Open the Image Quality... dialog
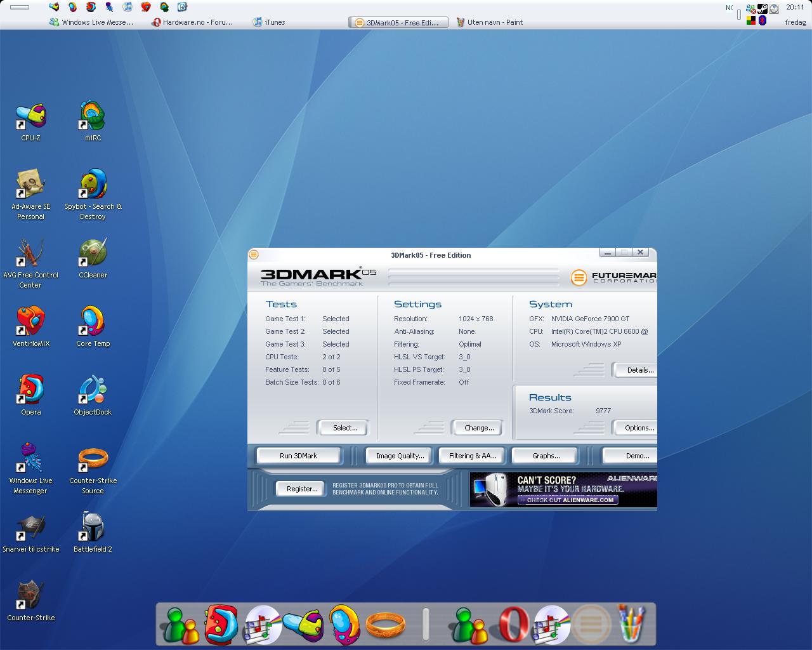Image resolution: width=812 pixels, height=650 pixels. 400,456
